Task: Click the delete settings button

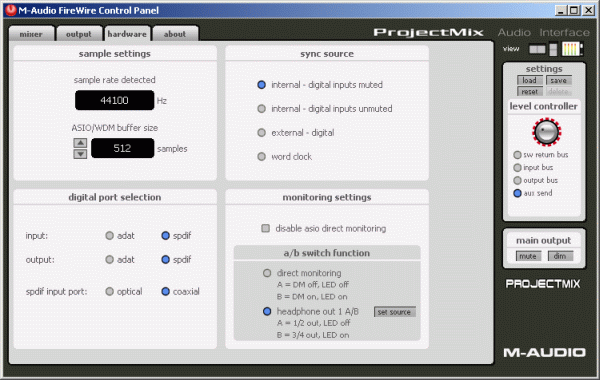Action: click(x=559, y=91)
